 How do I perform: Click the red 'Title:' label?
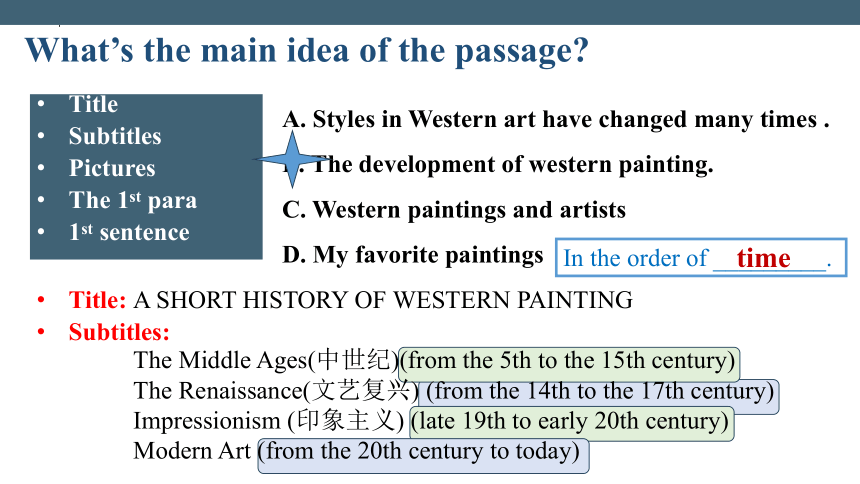coord(98,300)
